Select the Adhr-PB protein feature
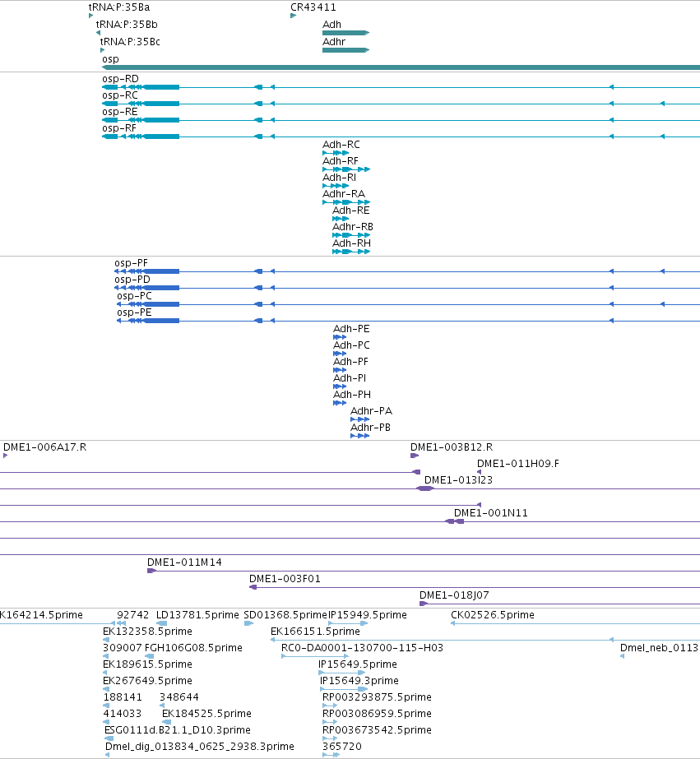700x759 pixels. coord(359,436)
